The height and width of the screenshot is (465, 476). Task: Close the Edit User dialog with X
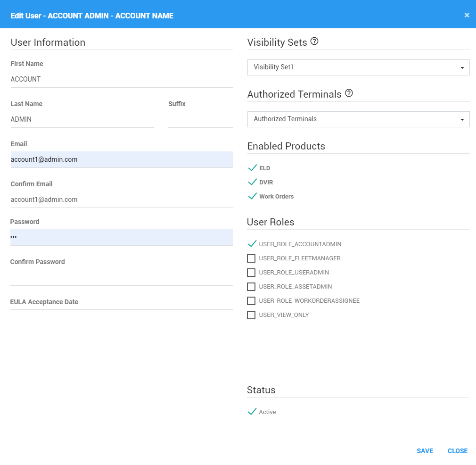(x=467, y=15)
